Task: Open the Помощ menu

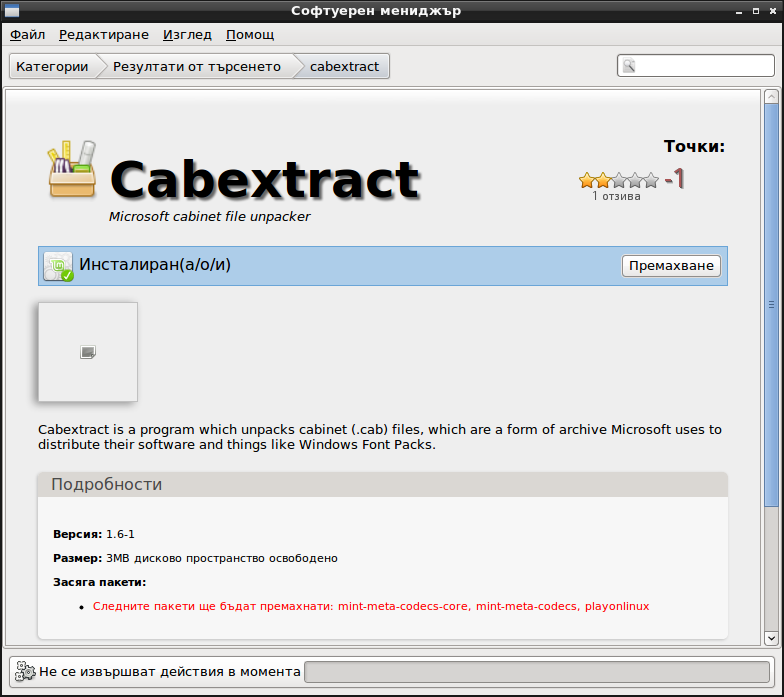Action: (250, 34)
